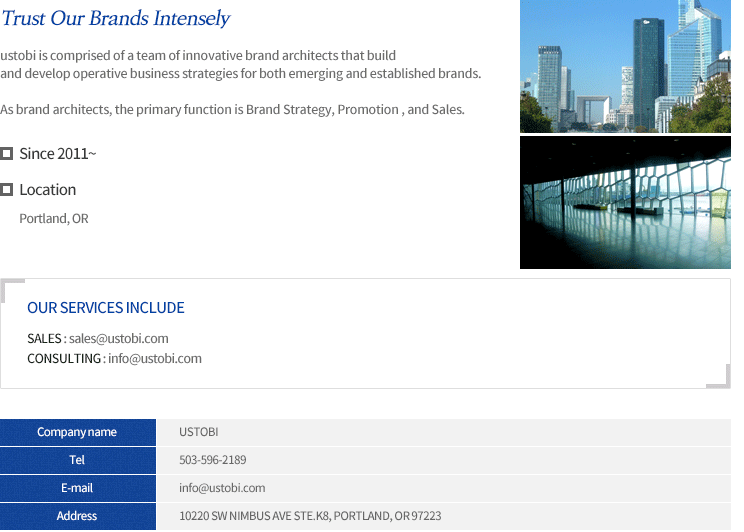Click the phone number 503-596-2189
744x532 pixels.
(x=213, y=460)
